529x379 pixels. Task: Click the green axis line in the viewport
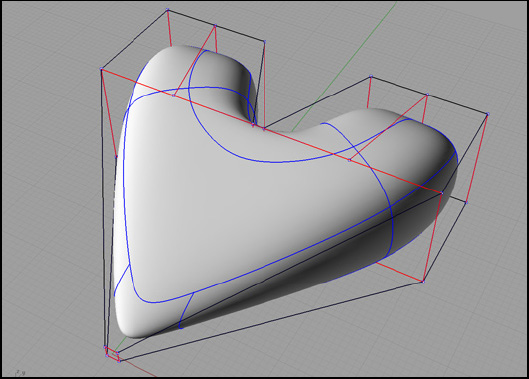(343, 67)
